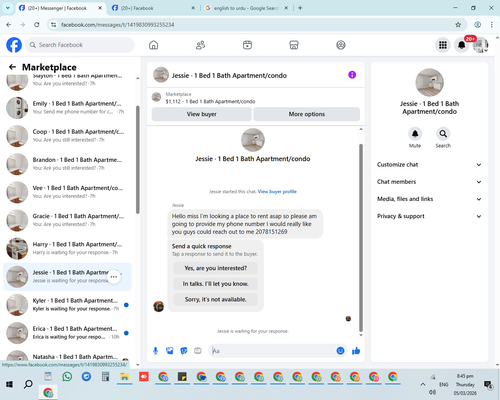Switch to english to urdu Google tab
Image resolution: width=500 pixels, height=400 pixels.
(x=245, y=8)
